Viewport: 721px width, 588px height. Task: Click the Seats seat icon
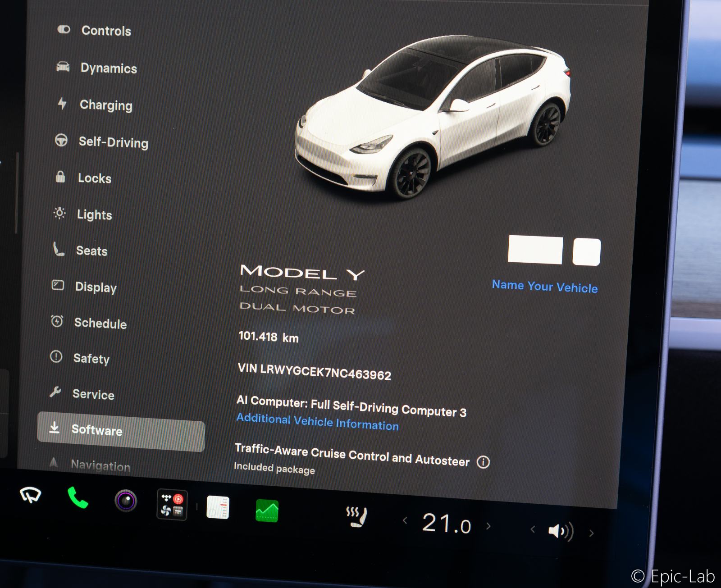(x=59, y=249)
